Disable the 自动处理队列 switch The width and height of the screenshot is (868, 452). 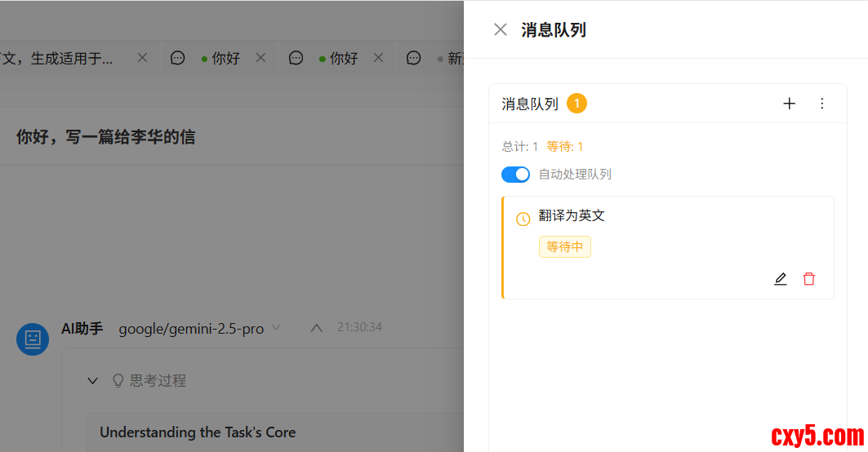point(515,175)
